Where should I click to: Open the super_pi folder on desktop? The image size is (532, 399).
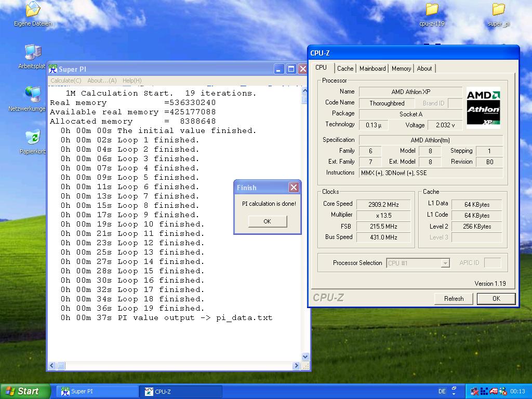[498, 9]
